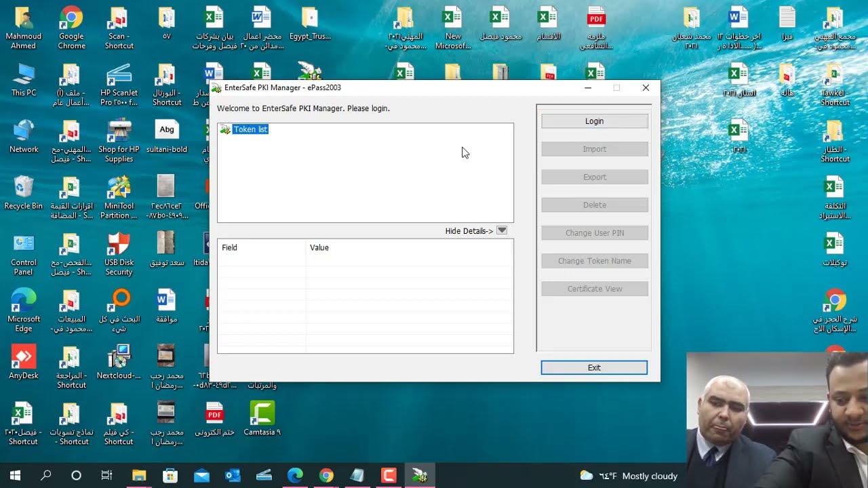The image size is (868, 488).
Task: Open sultani-bold font file
Action: point(166,136)
